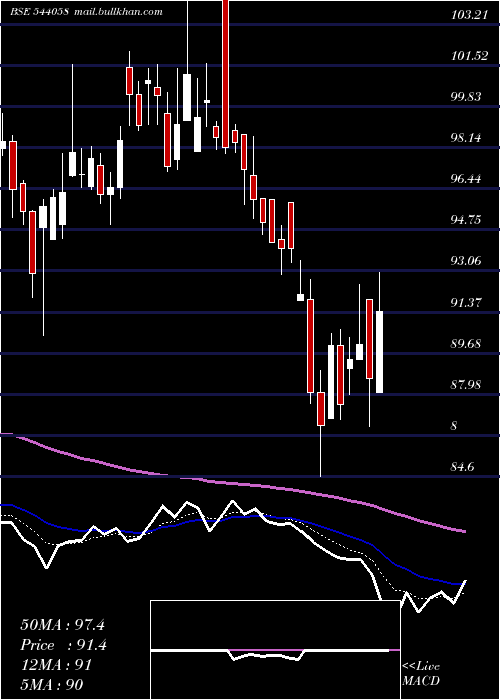500x700 pixels.
Task: Click the <<Live MACD label
Action: coord(421,674)
